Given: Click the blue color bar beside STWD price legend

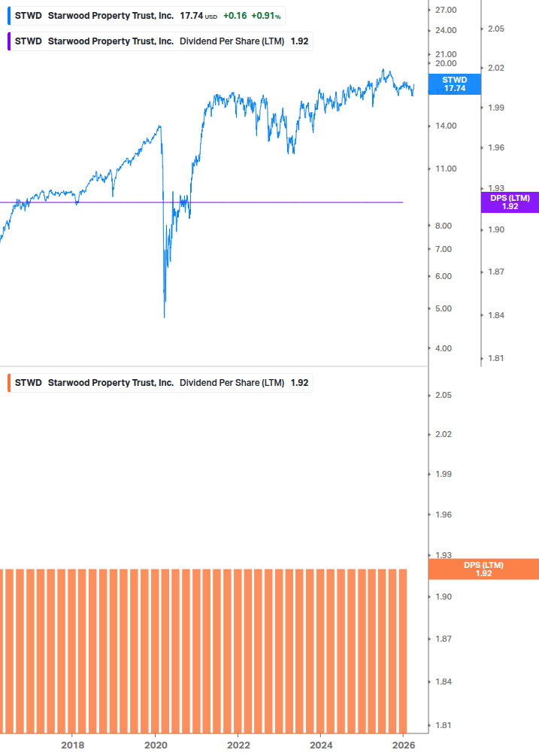Looking at the screenshot, I should tap(9, 16).
